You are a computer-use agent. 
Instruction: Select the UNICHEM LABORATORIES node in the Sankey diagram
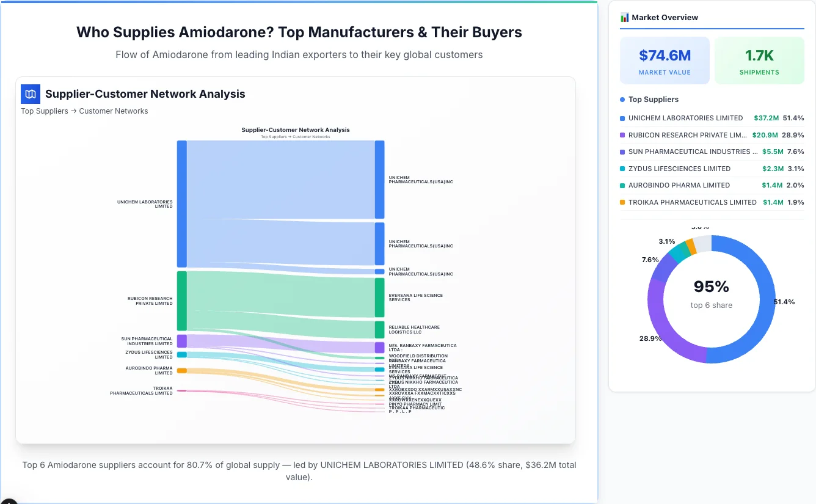pos(180,203)
